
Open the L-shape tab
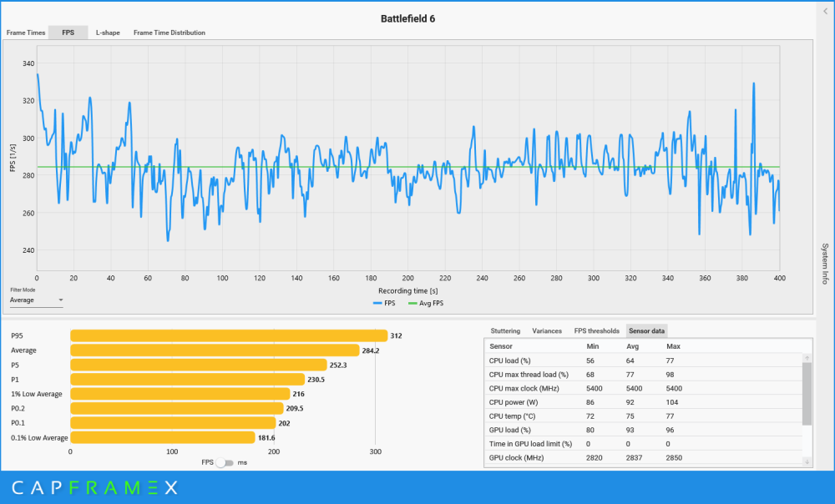pos(108,33)
